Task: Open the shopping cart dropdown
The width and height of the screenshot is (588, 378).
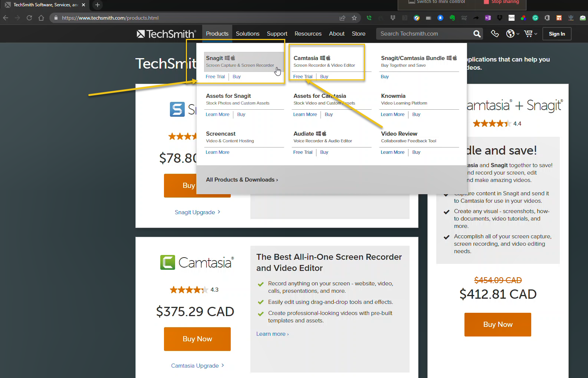Action: tap(530, 34)
